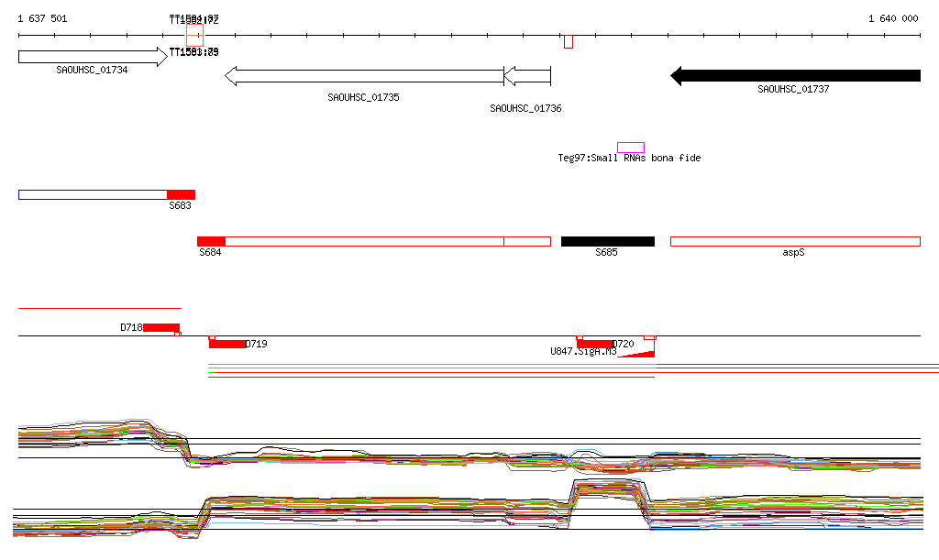The height and width of the screenshot is (560, 939).
Task: Select the long SAOUHSC_01735 gene arrow
Action: pos(365,76)
